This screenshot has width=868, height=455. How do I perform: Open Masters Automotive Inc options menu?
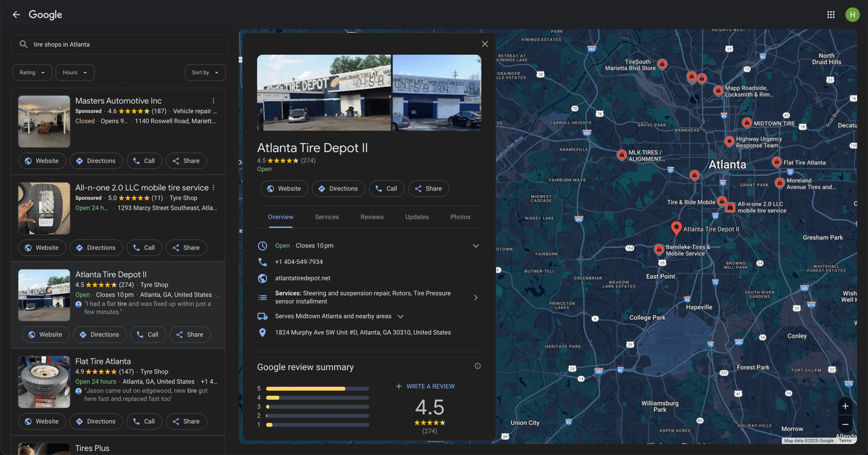click(x=214, y=101)
